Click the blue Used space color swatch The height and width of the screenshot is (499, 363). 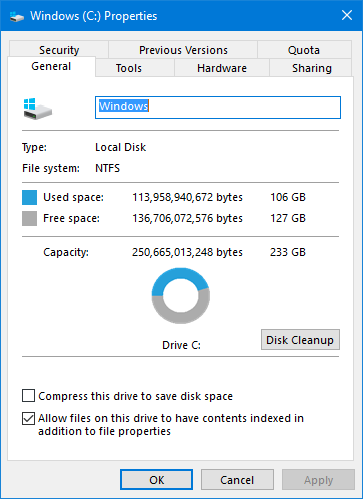point(29,197)
